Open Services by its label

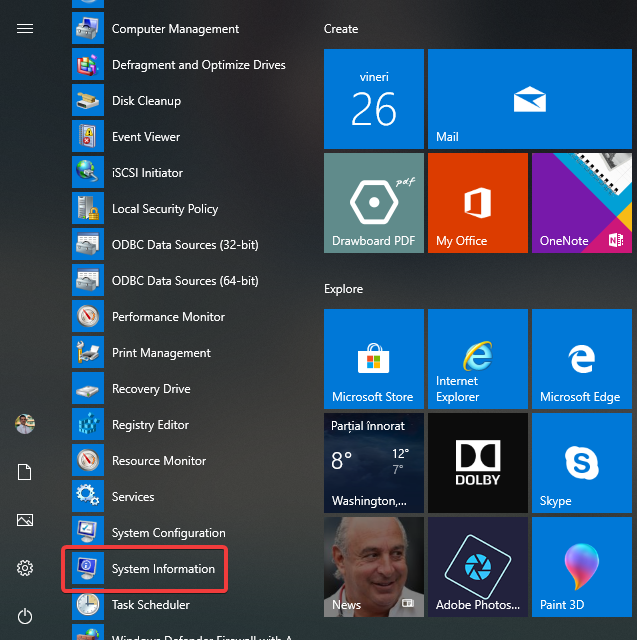click(x=133, y=497)
